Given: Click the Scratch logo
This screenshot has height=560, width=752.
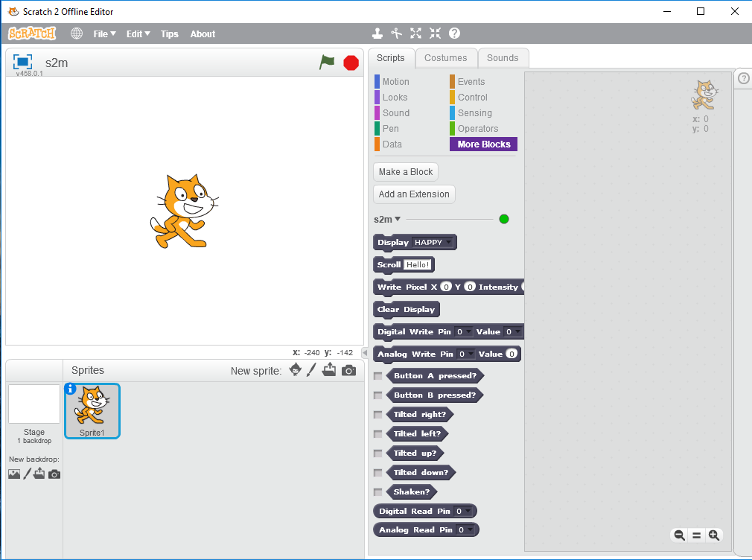Looking at the screenshot, I should point(32,34).
